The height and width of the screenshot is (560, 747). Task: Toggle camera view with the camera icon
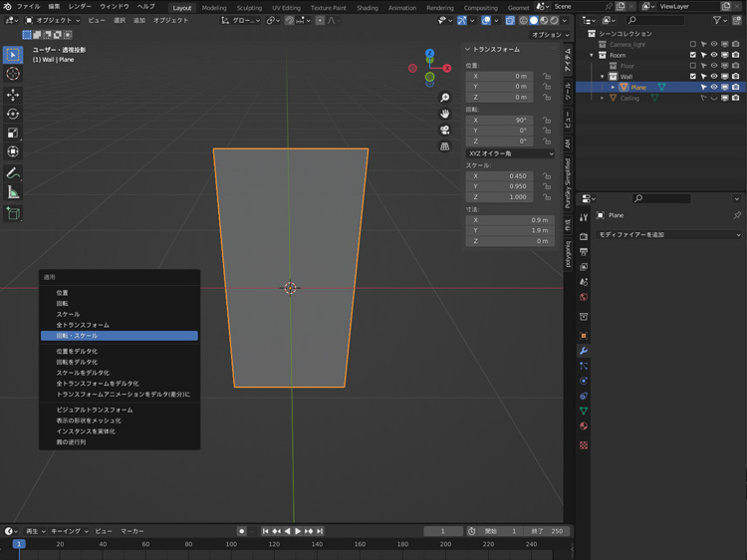445,130
